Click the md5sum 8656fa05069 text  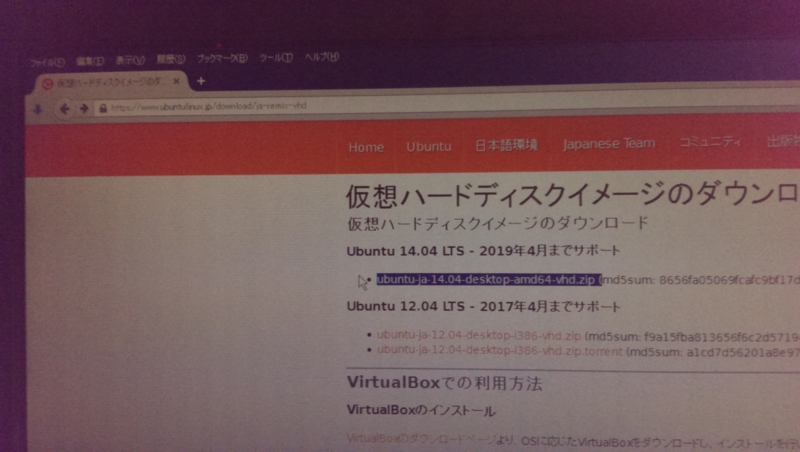(700, 280)
